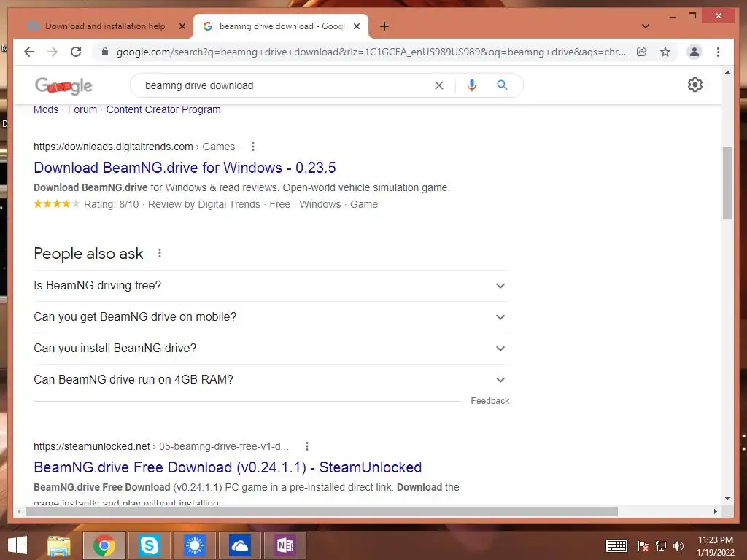Viewport: 747px width, 560px height.
Task: Reload the current page
Action: (x=76, y=52)
